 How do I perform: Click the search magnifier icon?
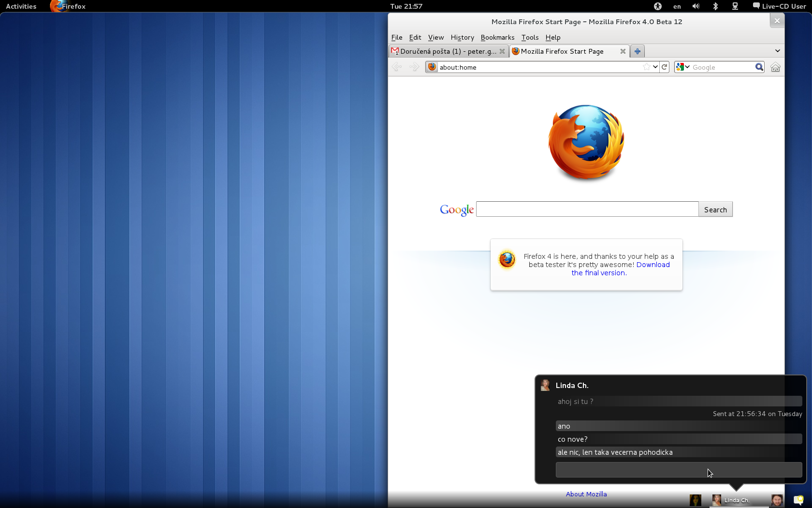(x=759, y=67)
